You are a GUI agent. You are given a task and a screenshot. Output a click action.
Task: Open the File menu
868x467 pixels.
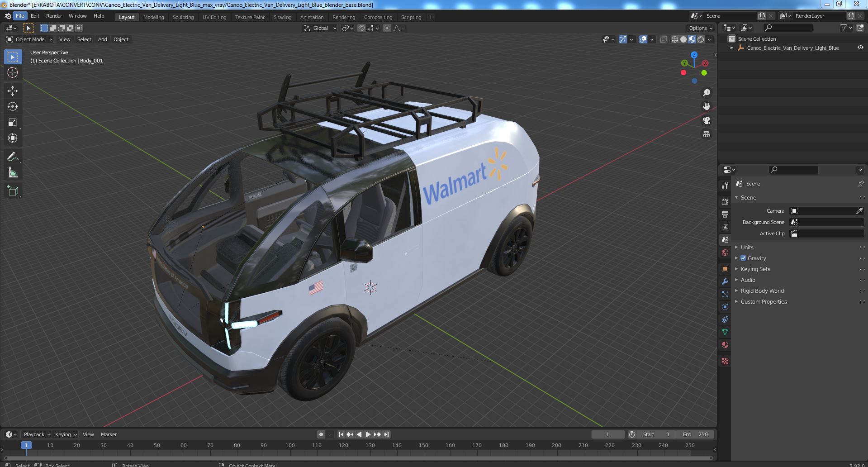pos(20,16)
